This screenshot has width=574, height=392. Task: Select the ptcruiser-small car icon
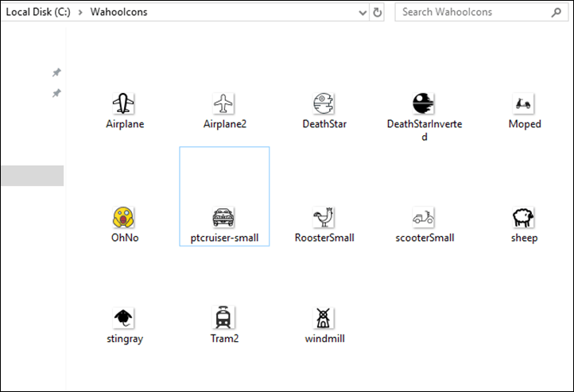[x=223, y=217]
